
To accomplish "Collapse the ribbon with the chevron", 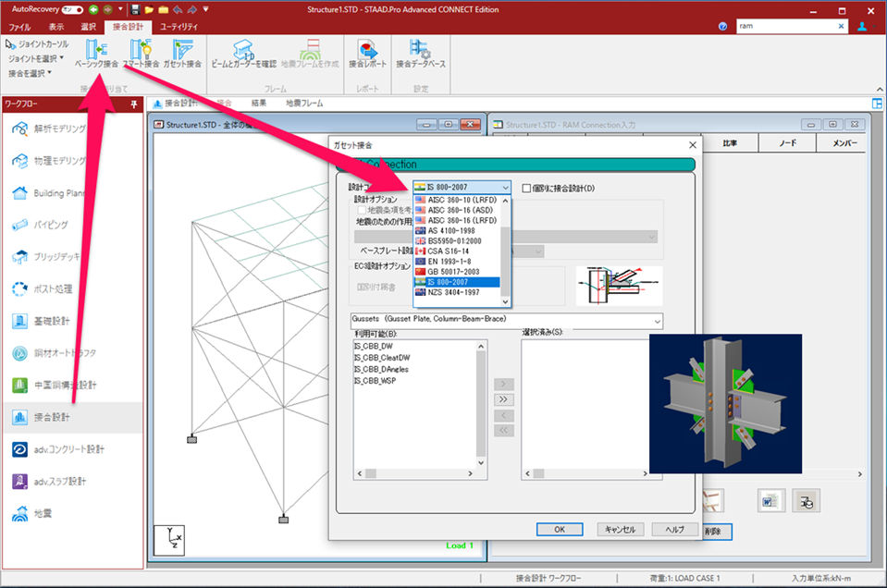I will [x=880, y=90].
